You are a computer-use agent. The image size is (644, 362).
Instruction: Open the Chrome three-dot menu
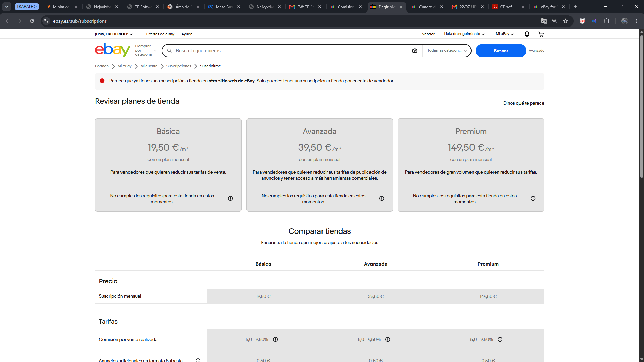pyautogui.click(x=637, y=21)
